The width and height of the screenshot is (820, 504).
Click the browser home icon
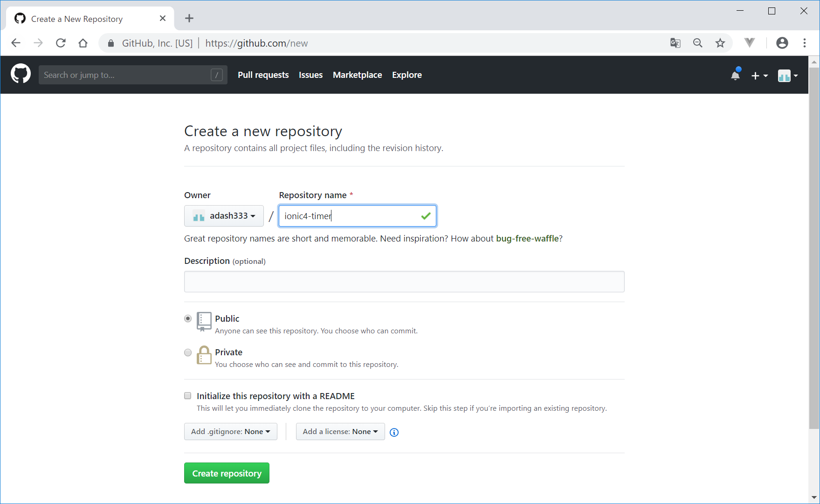(83, 43)
